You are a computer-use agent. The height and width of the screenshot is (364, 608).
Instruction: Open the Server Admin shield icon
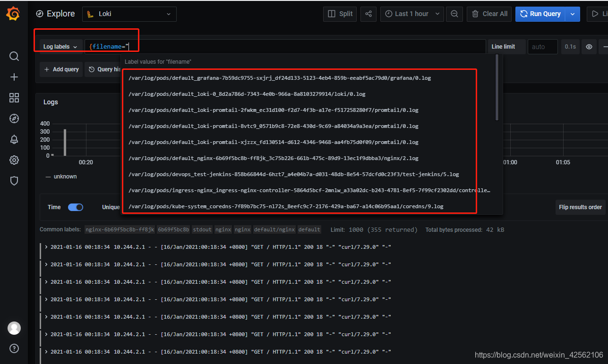(14, 181)
